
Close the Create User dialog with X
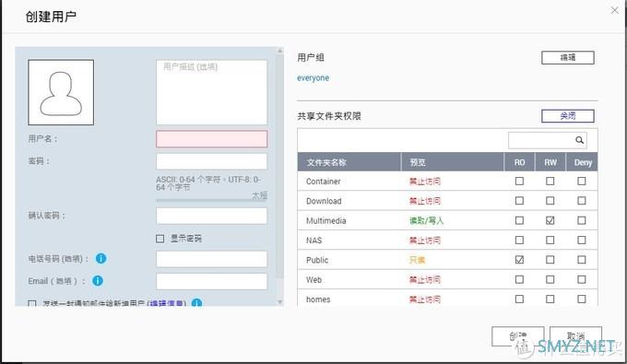pos(615,10)
